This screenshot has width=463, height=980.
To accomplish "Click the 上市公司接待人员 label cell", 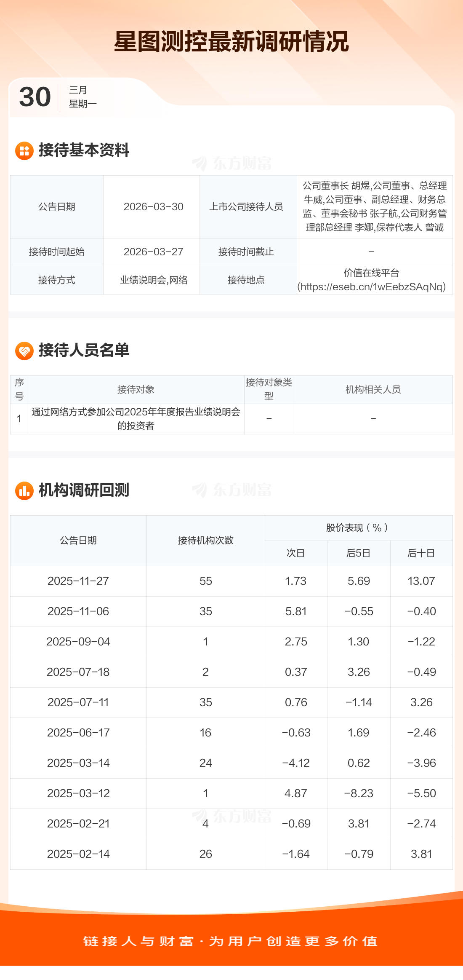I will (248, 207).
